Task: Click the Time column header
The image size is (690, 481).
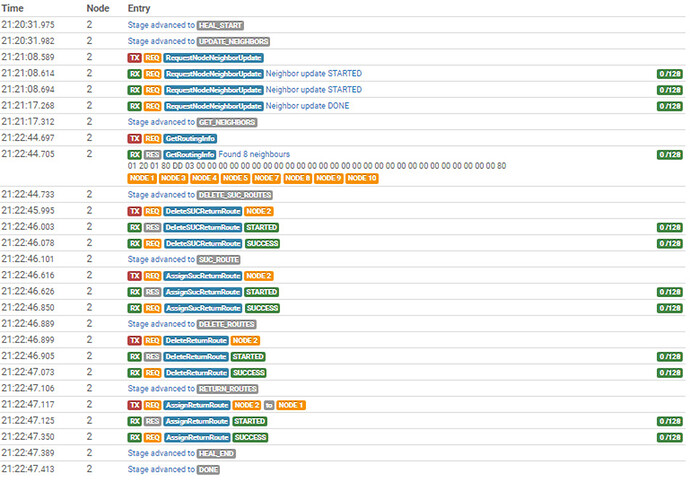Action: pyautogui.click(x=12, y=8)
